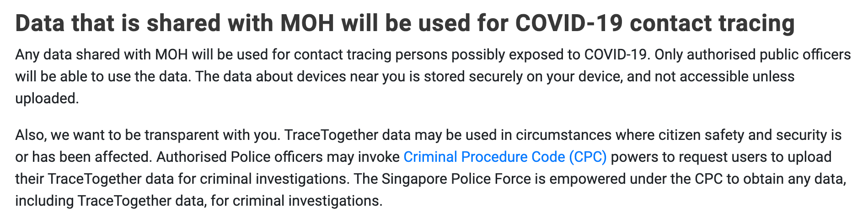Click the phrase 'possibly exposed to COVID-19'

[x=550, y=55]
